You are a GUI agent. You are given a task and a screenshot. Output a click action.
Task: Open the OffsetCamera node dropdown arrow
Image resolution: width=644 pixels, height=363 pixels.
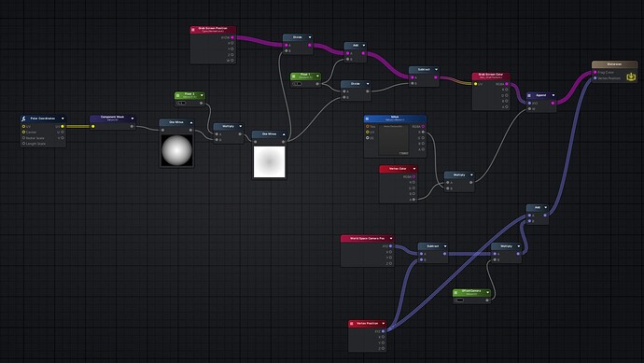(487, 292)
